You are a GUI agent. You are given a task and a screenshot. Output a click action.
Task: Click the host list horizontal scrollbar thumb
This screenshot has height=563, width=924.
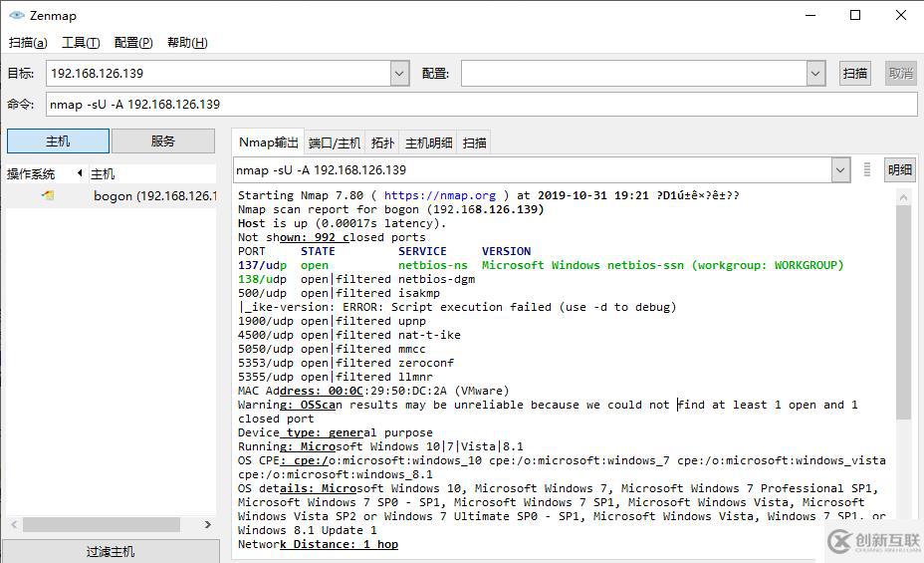point(102,524)
